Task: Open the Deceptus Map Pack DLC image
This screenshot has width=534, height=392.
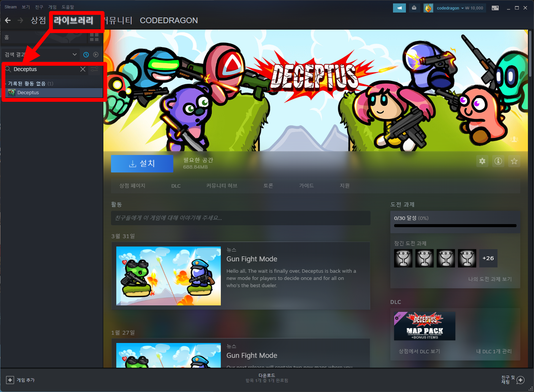Action: point(425,326)
